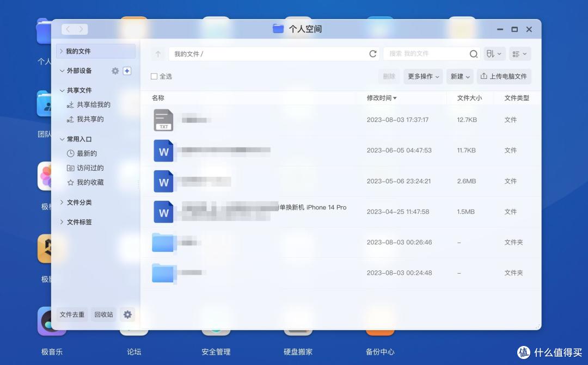Select the TXT file icon
Image resolution: width=588 pixels, height=365 pixels.
click(x=163, y=120)
